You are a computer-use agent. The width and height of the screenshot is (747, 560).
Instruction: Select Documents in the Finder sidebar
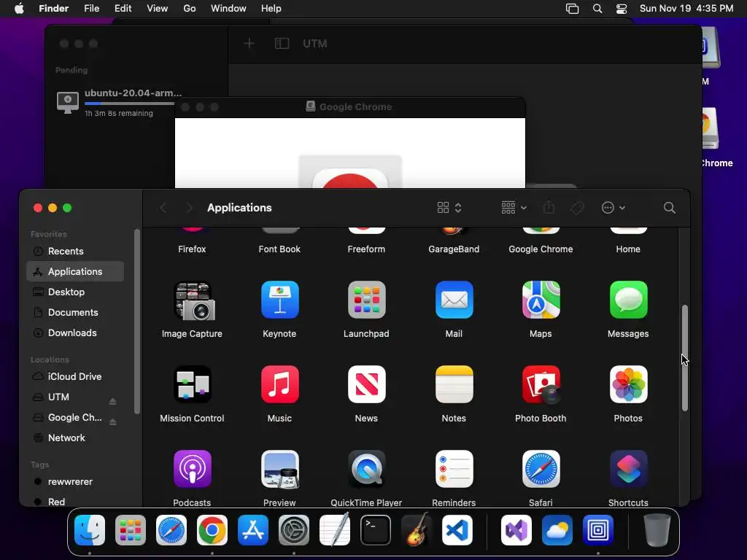point(75,312)
